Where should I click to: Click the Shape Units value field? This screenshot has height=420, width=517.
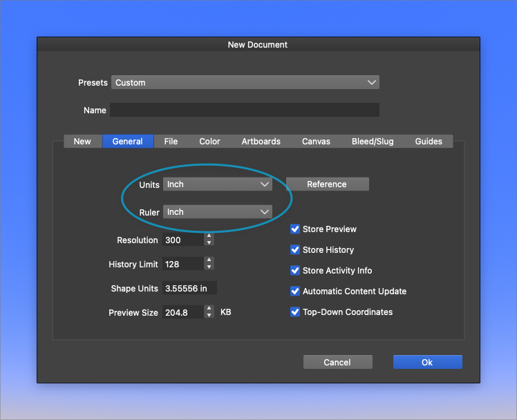pyautogui.click(x=189, y=289)
